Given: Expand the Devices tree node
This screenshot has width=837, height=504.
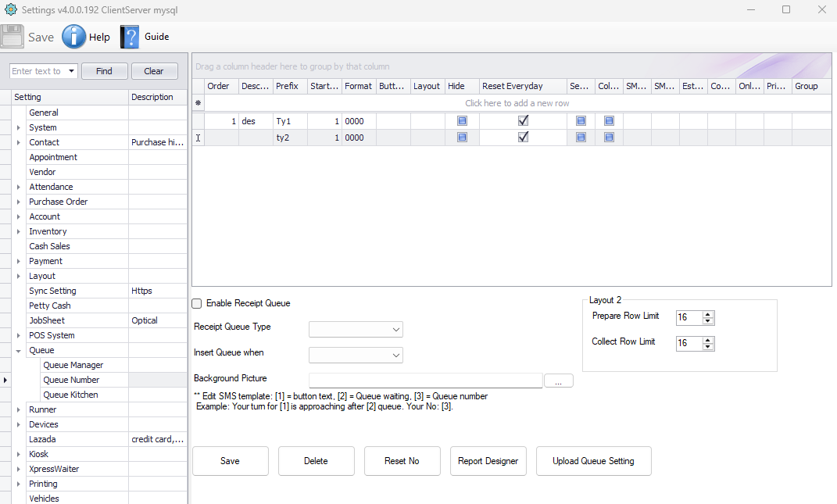Looking at the screenshot, I should pos(19,424).
